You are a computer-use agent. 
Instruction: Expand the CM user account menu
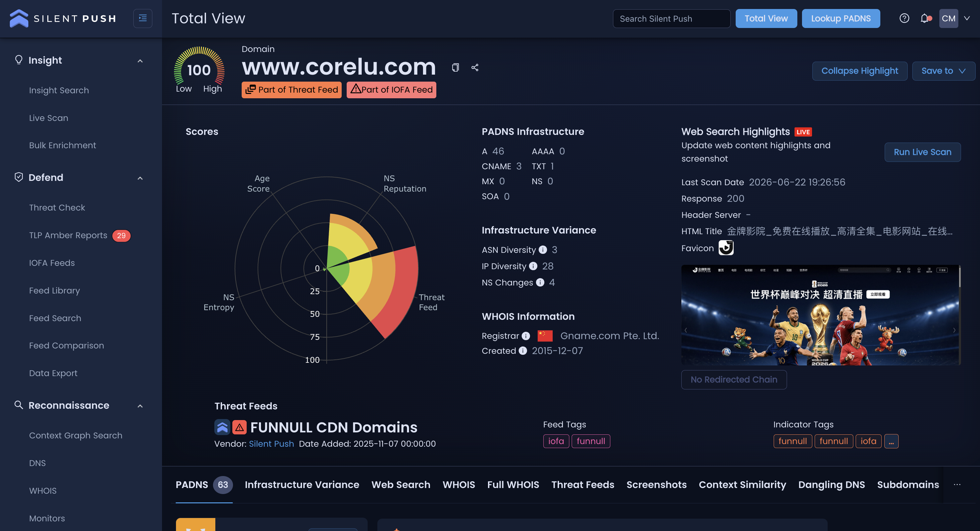point(967,18)
